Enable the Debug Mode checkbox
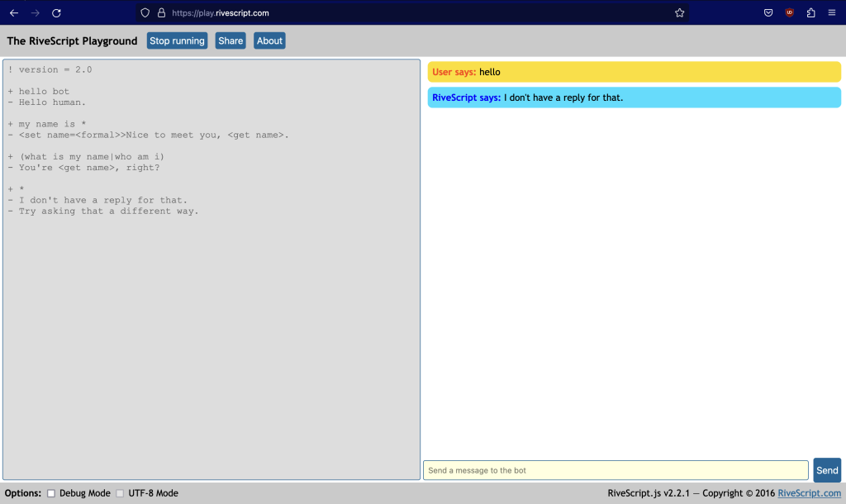The height and width of the screenshot is (504, 846). coord(50,493)
